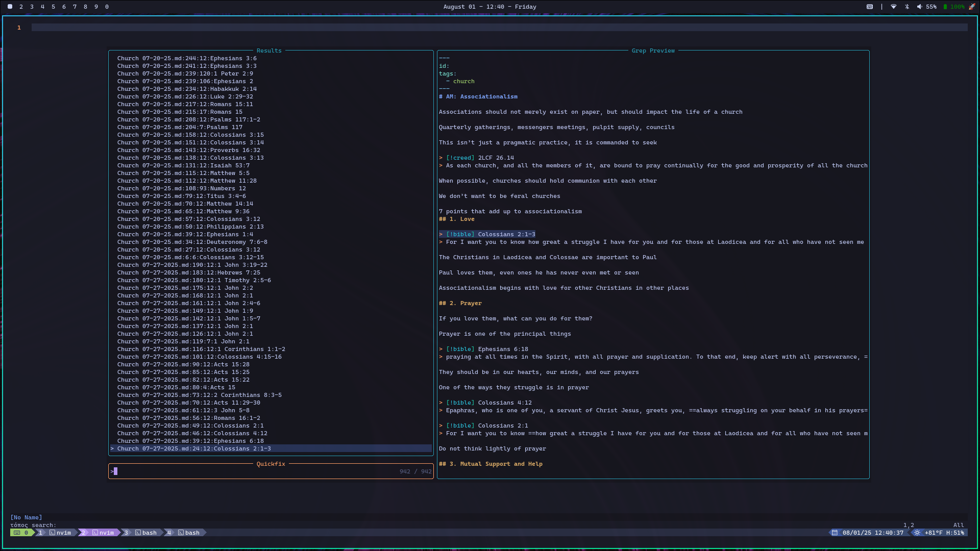Select result 1 Corinthians 1:1-2
This screenshot has height=551, width=980.
tap(201, 349)
